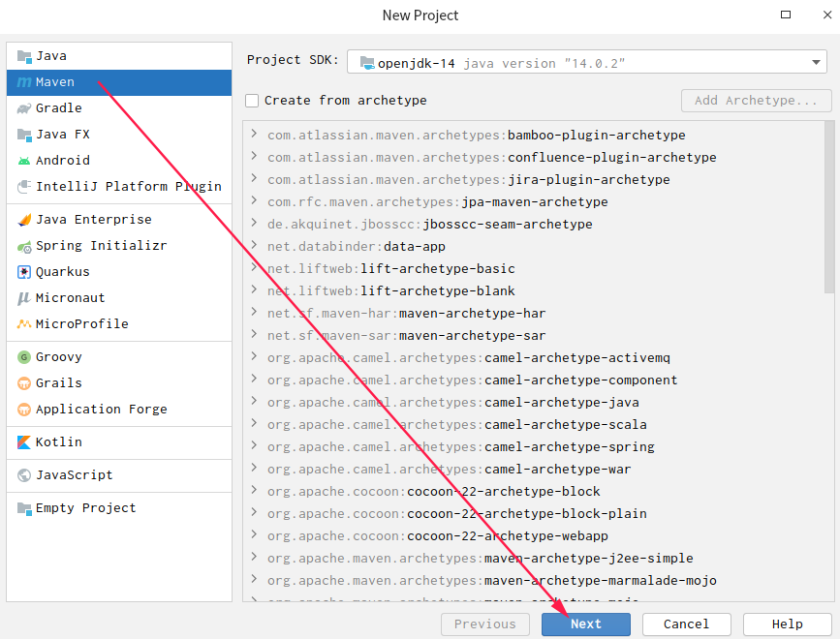Expand the maven-archetype-marmalade-mojo node
Image resolution: width=840 pixels, height=639 pixels.
[x=255, y=579]
